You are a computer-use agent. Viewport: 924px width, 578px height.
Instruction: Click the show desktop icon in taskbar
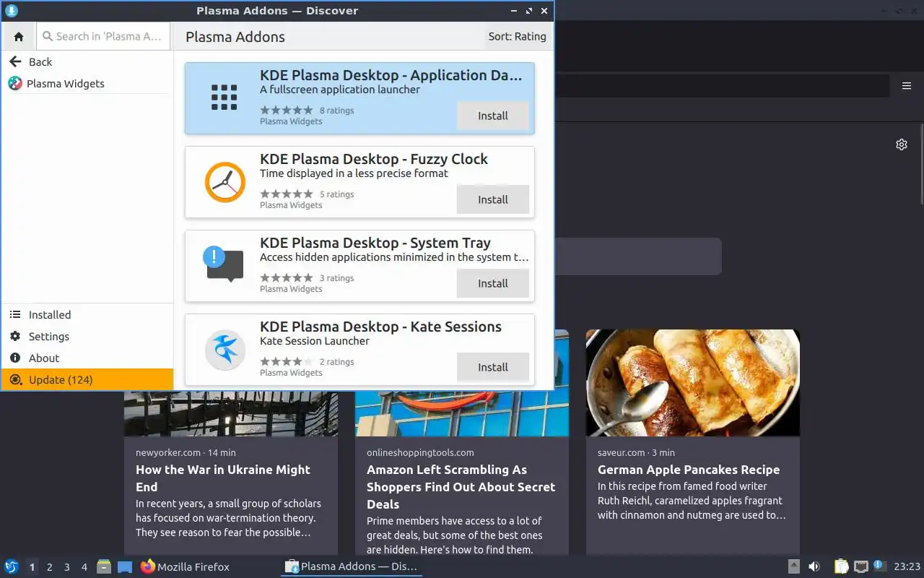(x=125, y=567)
